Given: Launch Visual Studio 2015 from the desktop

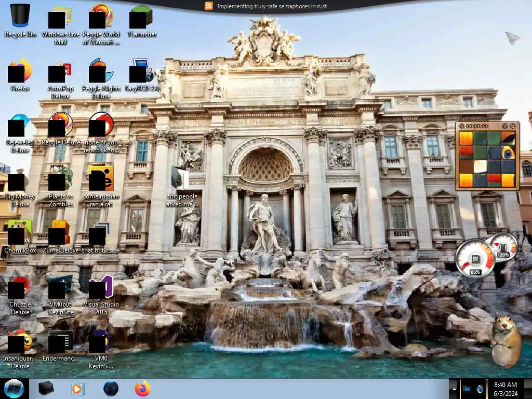Looking at the screenshot, I should click(101, 295).
